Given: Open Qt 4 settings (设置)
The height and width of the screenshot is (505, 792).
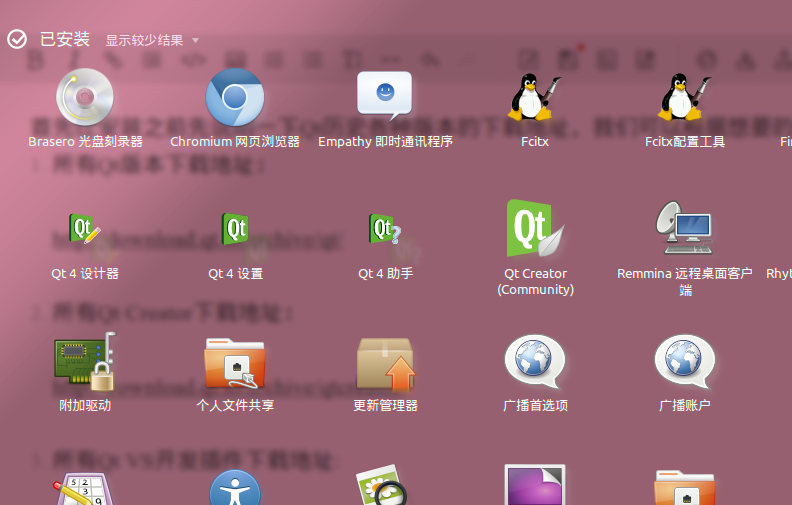Looking at the screenshot, I should coord(235,229).
